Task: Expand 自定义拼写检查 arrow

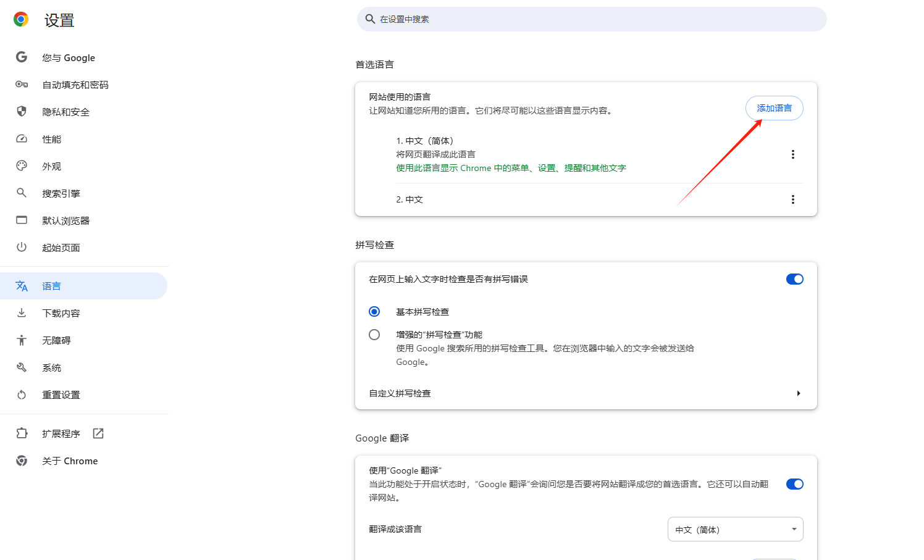Action: point(799,393)
